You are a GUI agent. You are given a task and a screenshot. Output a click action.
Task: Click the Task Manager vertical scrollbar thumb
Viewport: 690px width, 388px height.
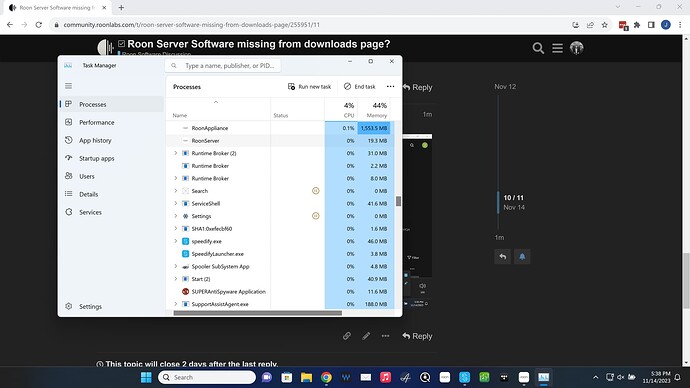(x=398, y=201)
